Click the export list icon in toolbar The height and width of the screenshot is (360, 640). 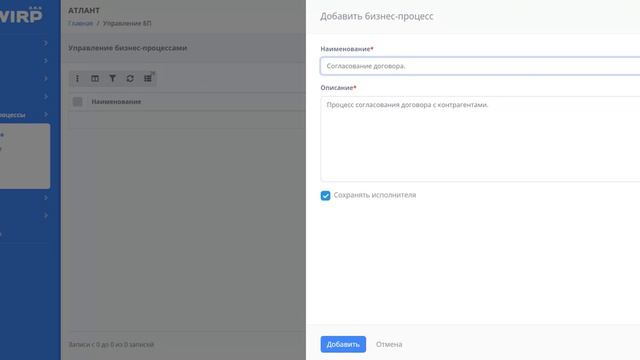click(x=148, y=78)
